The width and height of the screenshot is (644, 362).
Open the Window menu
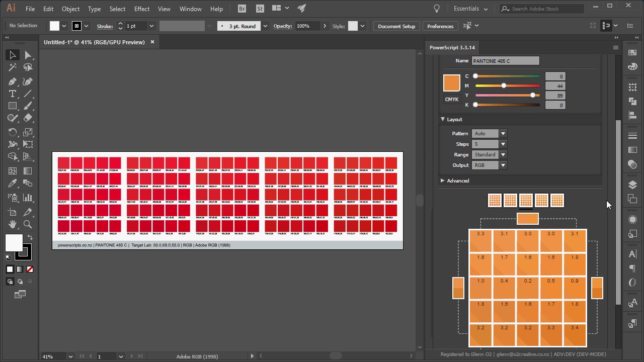tap(191, 9)
